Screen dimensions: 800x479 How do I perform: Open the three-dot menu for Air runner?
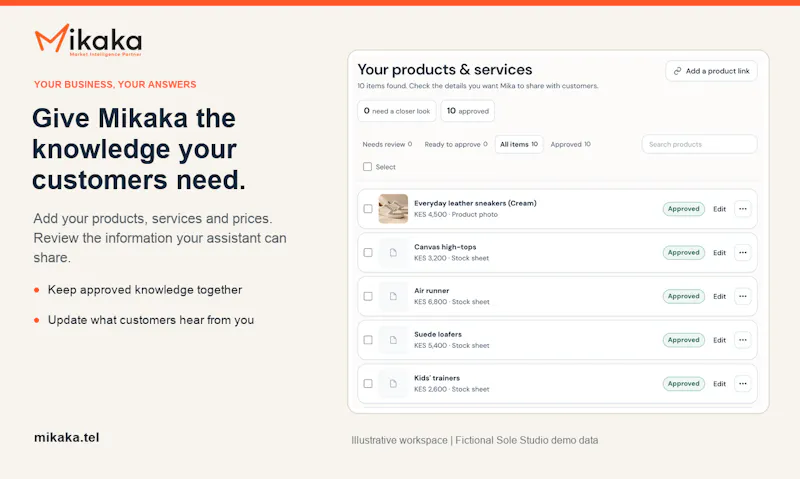tap(742, 296)
